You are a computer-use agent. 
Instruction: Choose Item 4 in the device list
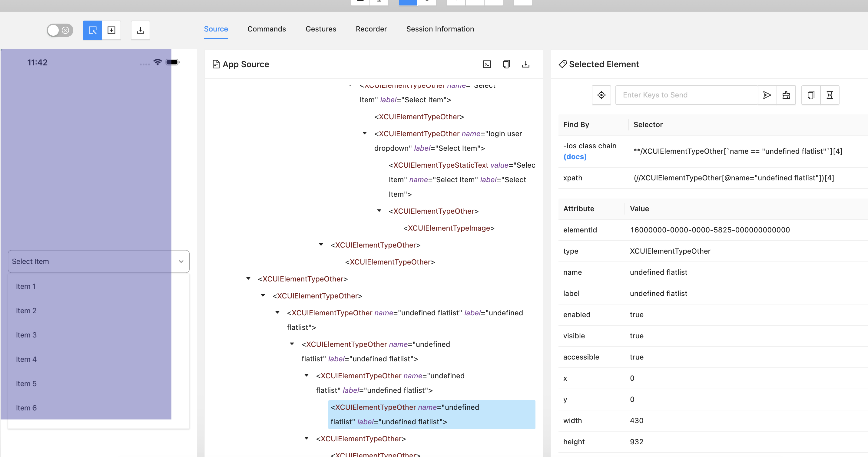26,359
